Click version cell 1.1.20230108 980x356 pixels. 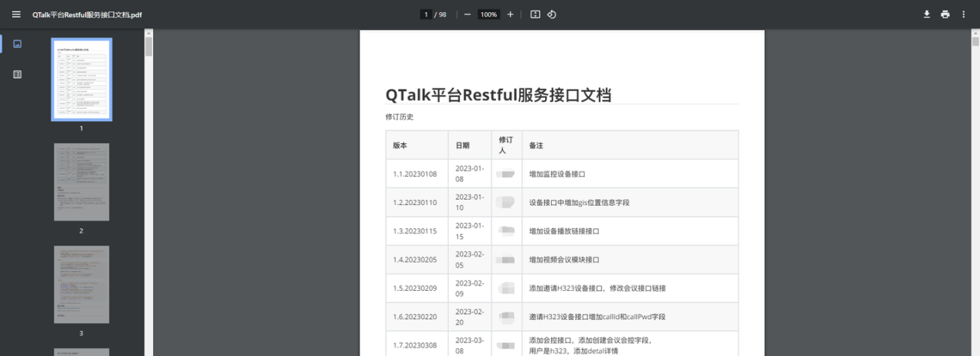tap(415, 174)
